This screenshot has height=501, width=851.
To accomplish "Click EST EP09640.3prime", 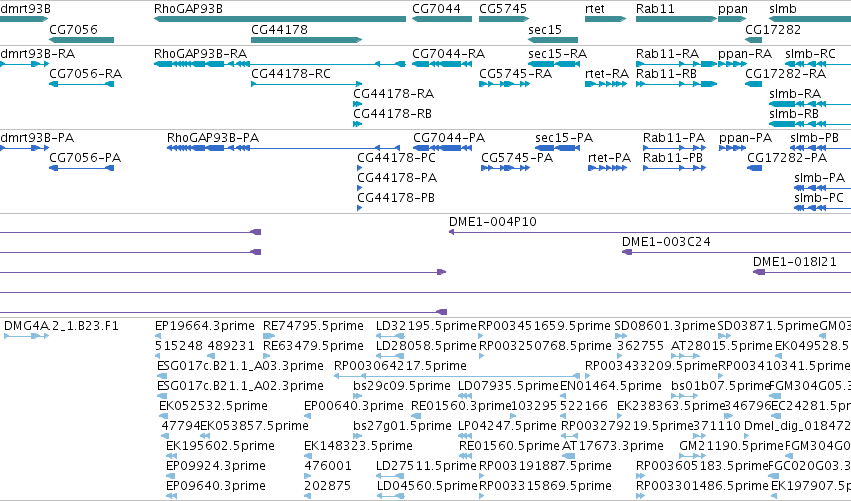I will [172, 496].
